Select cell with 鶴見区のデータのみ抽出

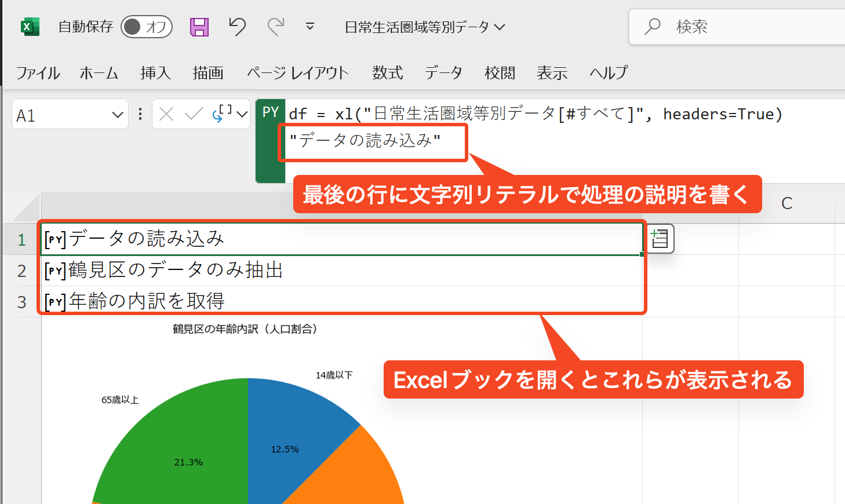click(342, 271)
